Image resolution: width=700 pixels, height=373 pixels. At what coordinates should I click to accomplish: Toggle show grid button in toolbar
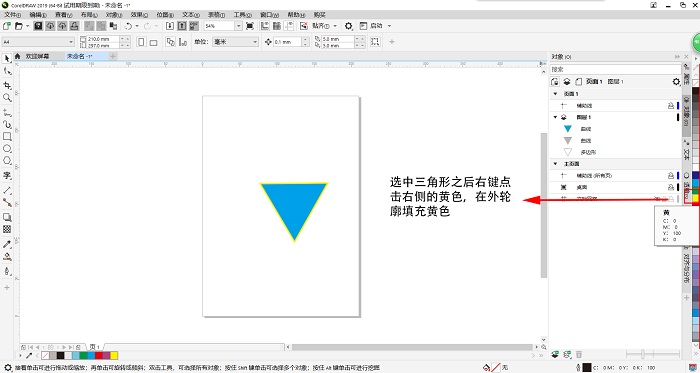(277, 26)
